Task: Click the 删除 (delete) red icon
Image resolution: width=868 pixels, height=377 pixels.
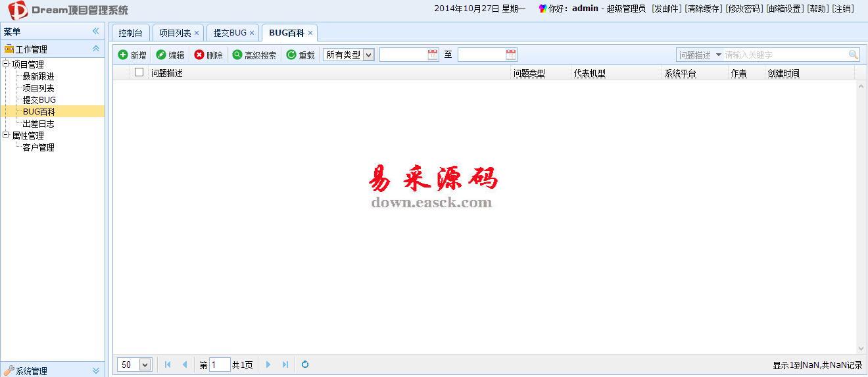Action: 199,55
